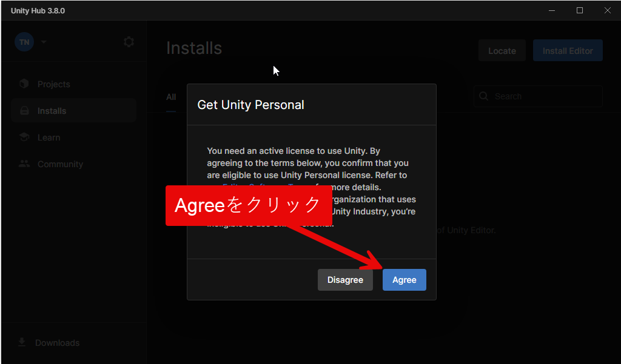This screenshot has height=364, width=621.
Task: Click the Downloads arrow icon
Action: [x=22, y=342]
